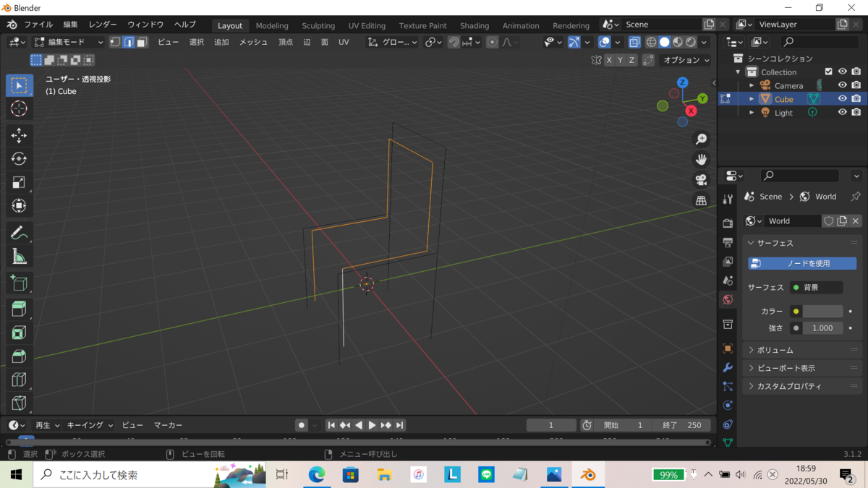Viewport: 868px width, 488px height.
Task: Open the Tool properties tab (wrench and screwdriver)
Action: pos(728,200)
